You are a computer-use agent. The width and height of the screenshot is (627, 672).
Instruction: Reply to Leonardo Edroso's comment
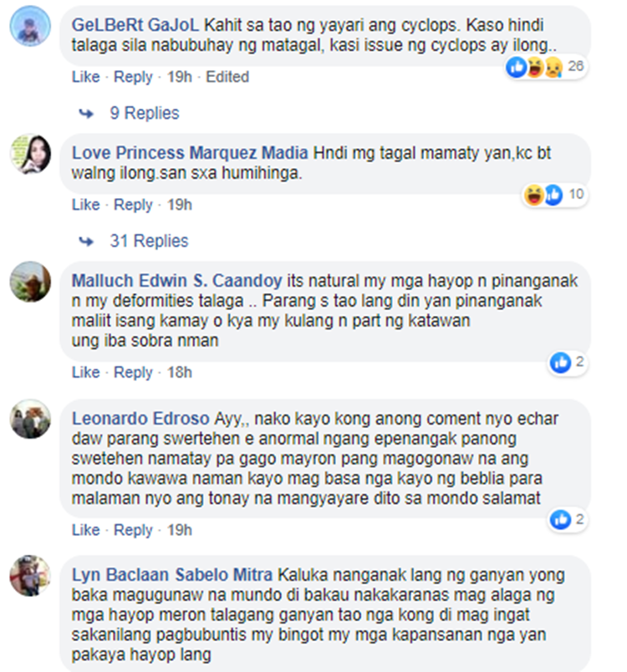[x=133, y=530]
